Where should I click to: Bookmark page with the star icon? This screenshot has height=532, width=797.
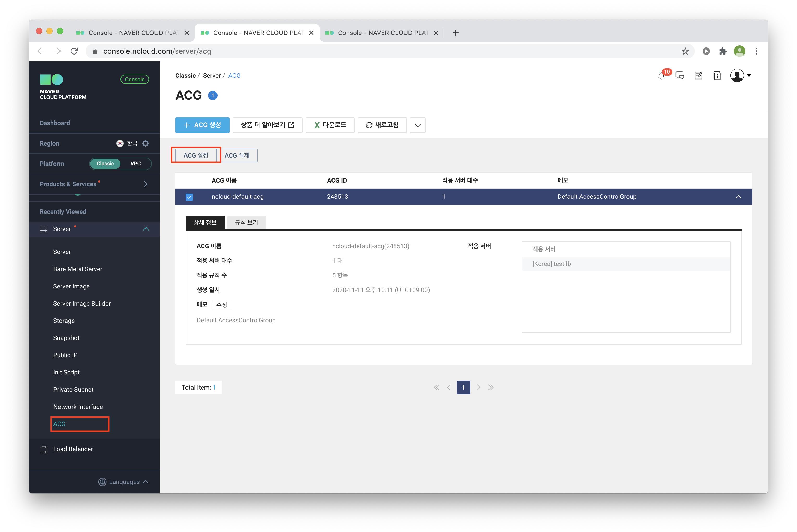(685, 51)
